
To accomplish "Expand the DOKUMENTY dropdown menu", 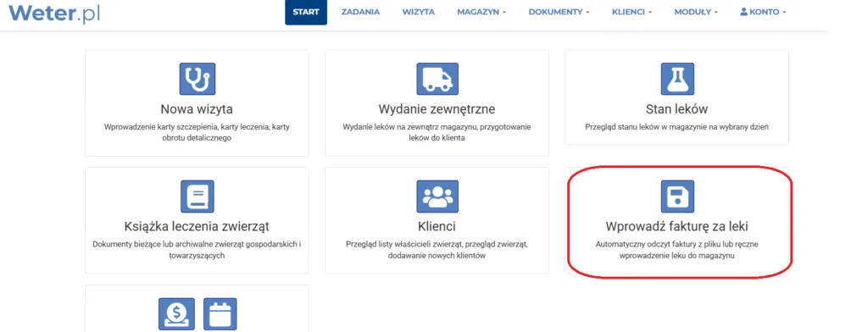I will [x=559, y=12].
